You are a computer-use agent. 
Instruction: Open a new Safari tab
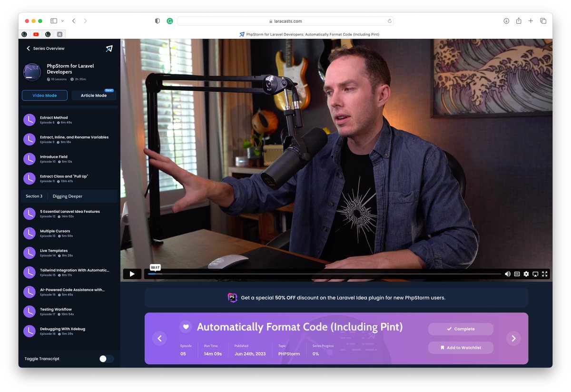531,21
